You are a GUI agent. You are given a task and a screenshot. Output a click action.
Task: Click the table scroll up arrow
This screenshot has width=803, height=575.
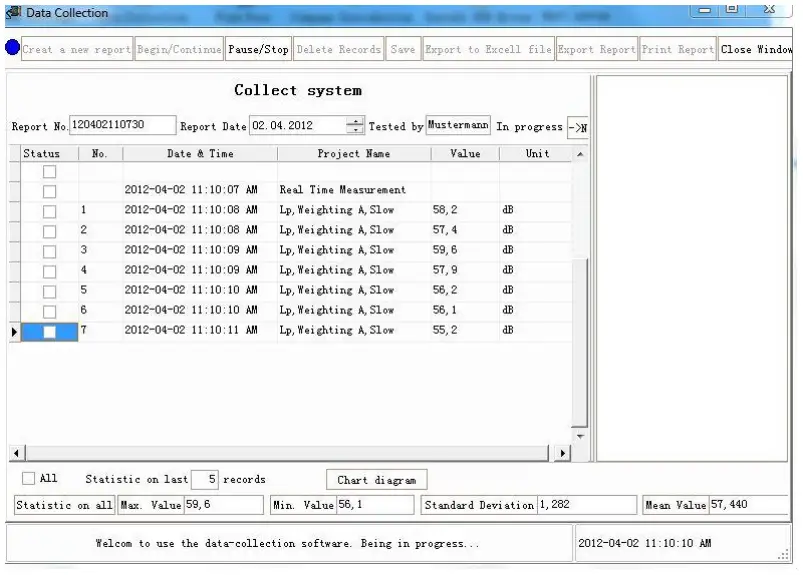coord(580,154)
